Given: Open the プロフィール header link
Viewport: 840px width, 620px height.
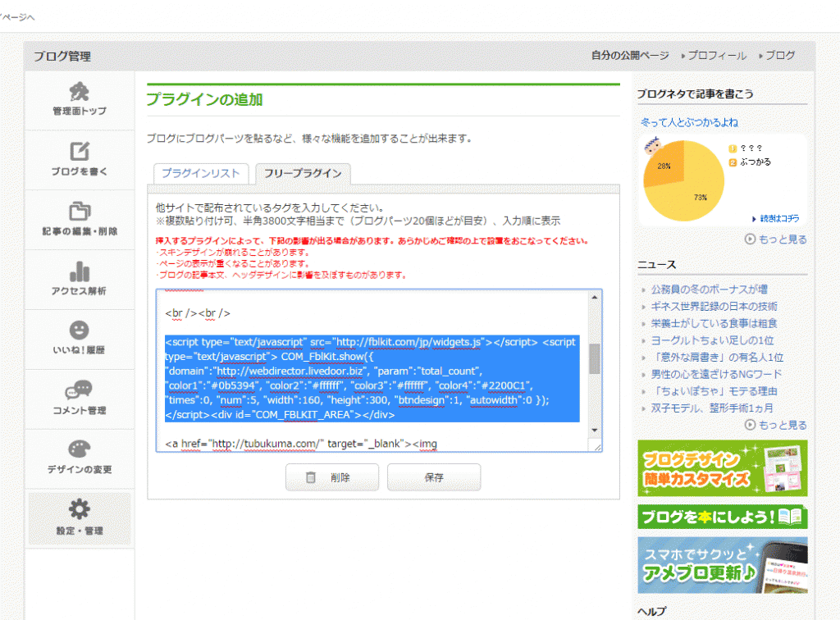Looking at the screenshot, I should [x=716, y=56].
